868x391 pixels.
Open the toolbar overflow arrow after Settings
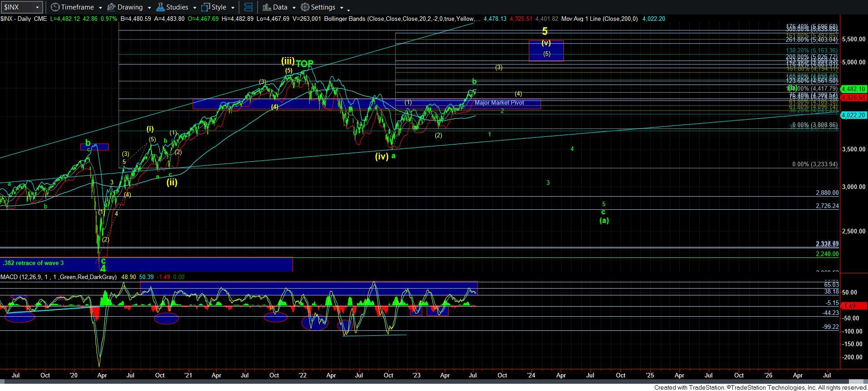click(x=348, y=9)
